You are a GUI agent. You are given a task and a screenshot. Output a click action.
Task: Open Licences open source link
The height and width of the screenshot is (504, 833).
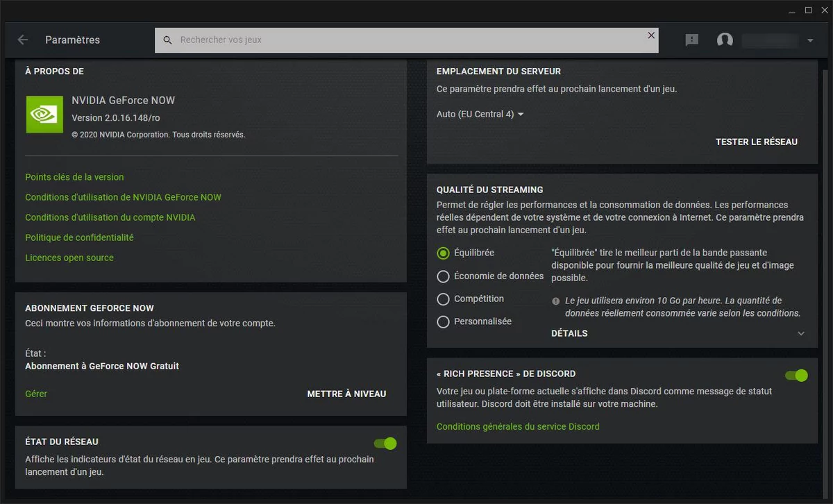69,258
